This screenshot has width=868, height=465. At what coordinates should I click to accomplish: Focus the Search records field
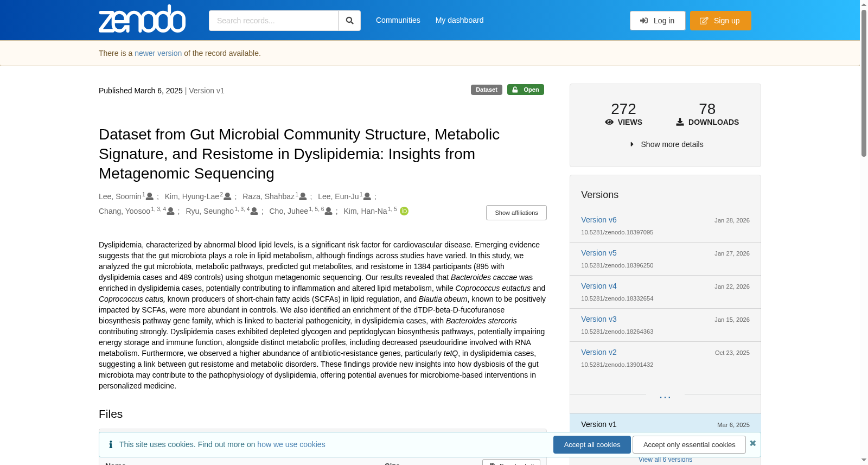(x=273, y=21)
